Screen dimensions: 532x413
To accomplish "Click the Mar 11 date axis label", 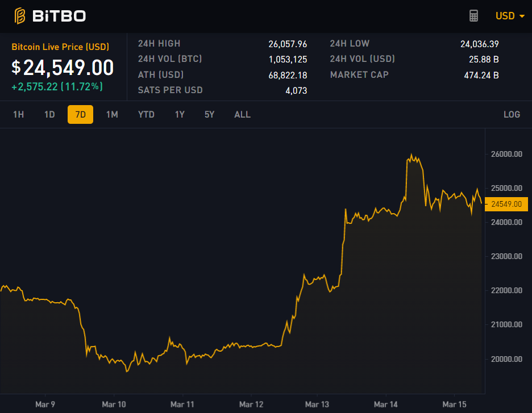I will click(x=182, y=404).
